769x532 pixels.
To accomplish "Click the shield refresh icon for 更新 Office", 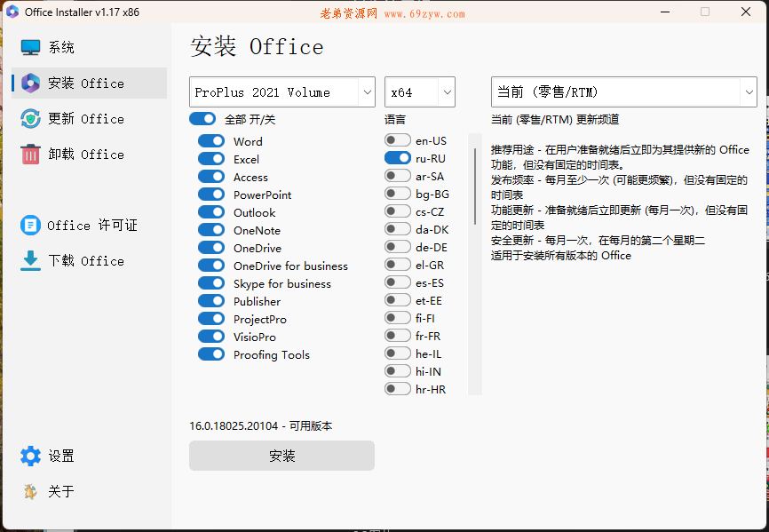I will pos(30,119).
